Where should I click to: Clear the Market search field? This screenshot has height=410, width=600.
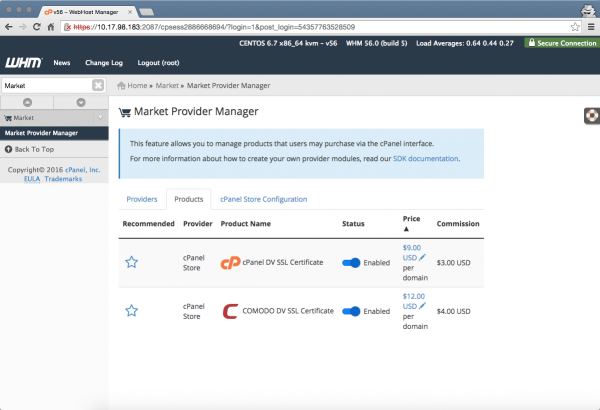pyautogui.click(x=98, y=85)
